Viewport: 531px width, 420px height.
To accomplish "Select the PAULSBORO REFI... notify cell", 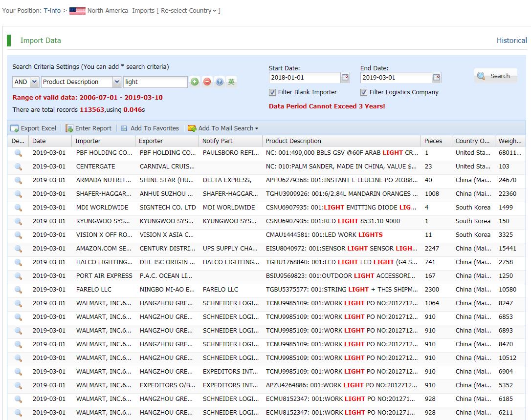I will tap(231, 153).
